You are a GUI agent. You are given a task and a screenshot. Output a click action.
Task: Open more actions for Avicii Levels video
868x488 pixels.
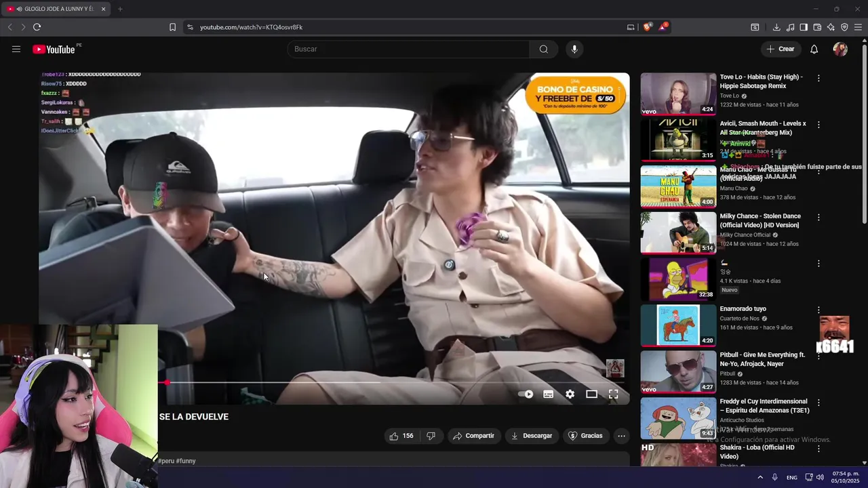[818, 125]
